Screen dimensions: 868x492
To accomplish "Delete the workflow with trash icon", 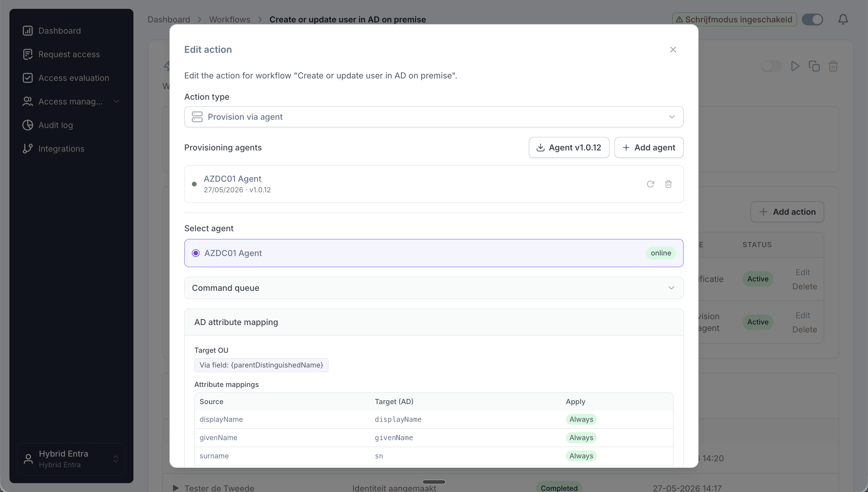I will [833, 66].
